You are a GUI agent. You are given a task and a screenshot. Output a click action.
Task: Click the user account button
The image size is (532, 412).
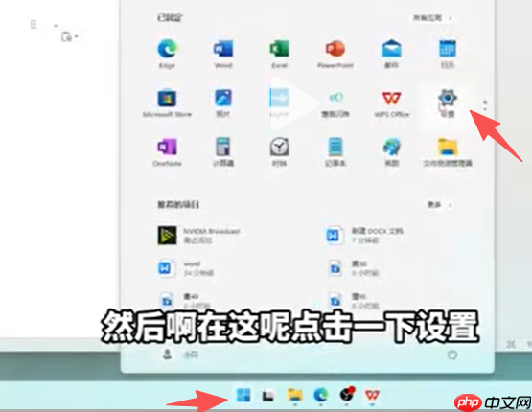(180, 355)
